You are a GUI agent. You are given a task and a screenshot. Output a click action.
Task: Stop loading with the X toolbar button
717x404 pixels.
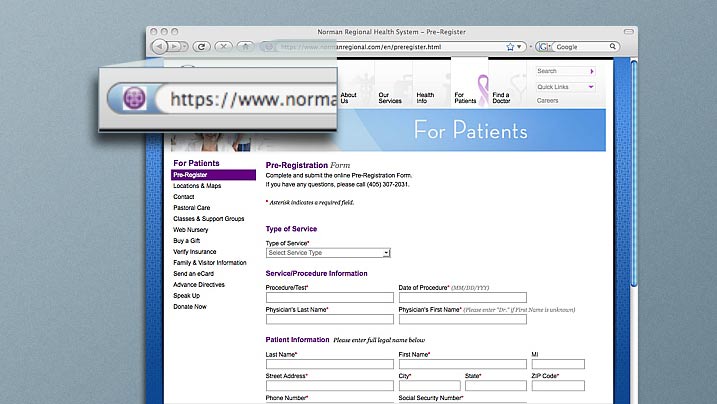224,47
